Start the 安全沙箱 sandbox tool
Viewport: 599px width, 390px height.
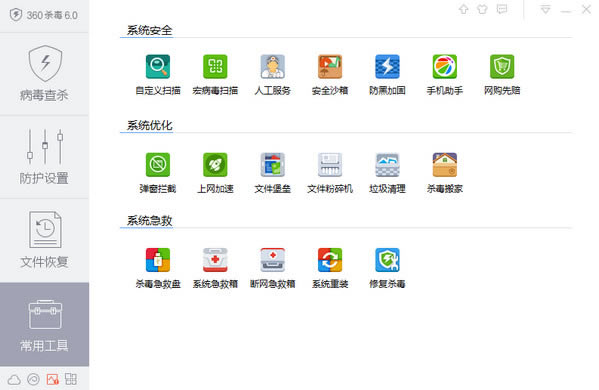(330, 67)
